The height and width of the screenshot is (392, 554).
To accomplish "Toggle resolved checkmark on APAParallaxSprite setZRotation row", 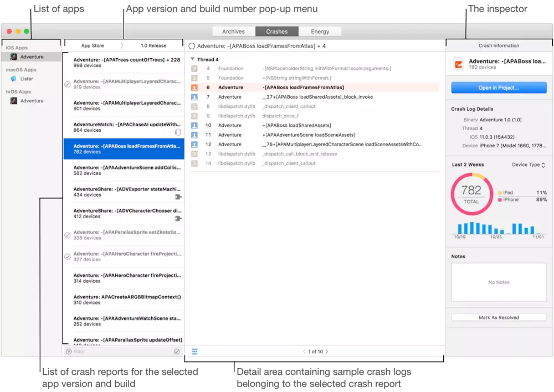I will [x=68, y=235].
